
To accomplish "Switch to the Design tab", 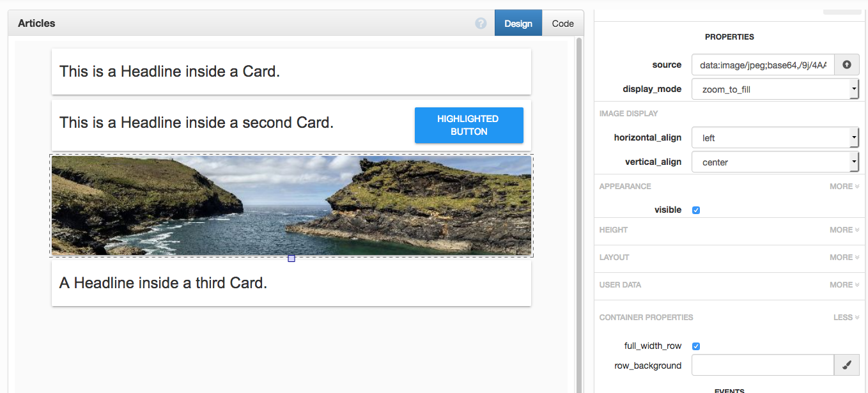I will click(518, 24).
